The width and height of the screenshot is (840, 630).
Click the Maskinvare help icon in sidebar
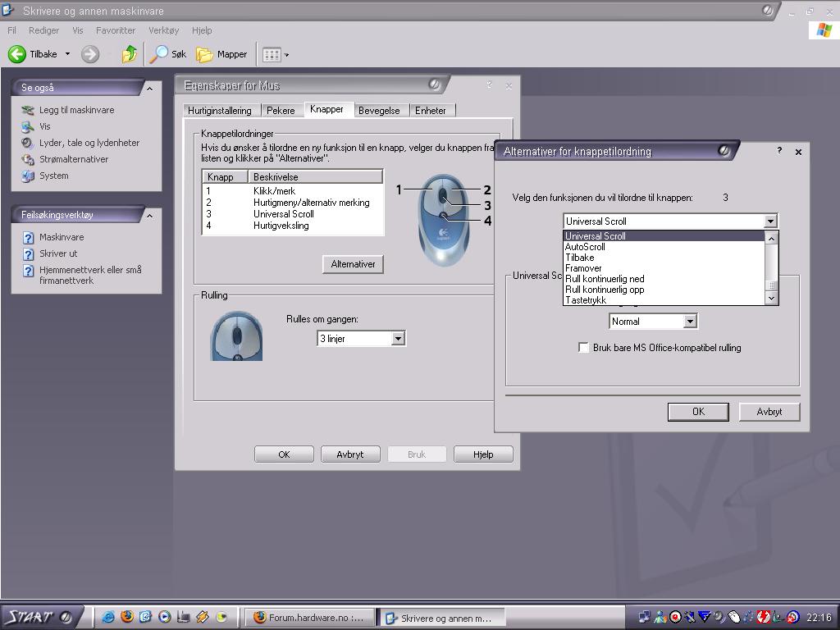point(29,237)
